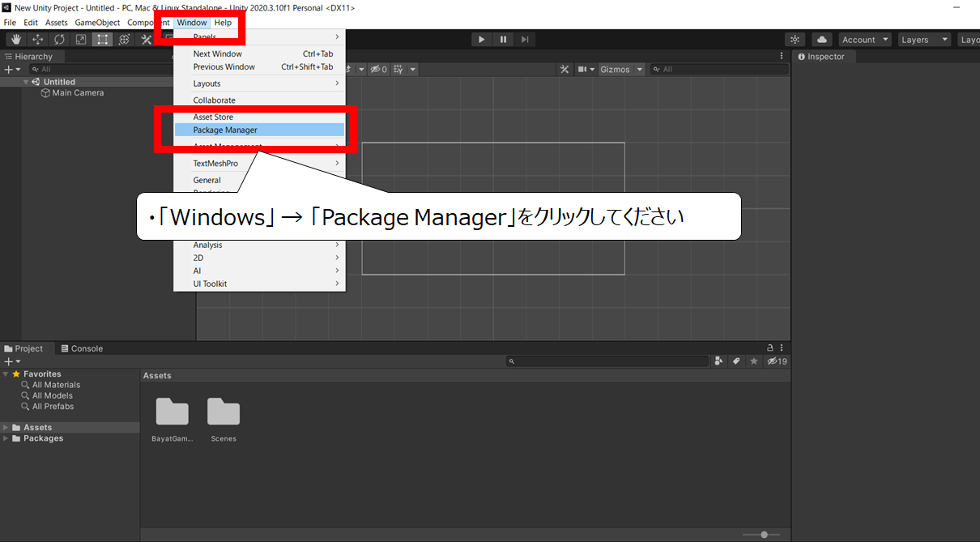
Task: Open the Assets menu
Action: [x=57, y=23]
